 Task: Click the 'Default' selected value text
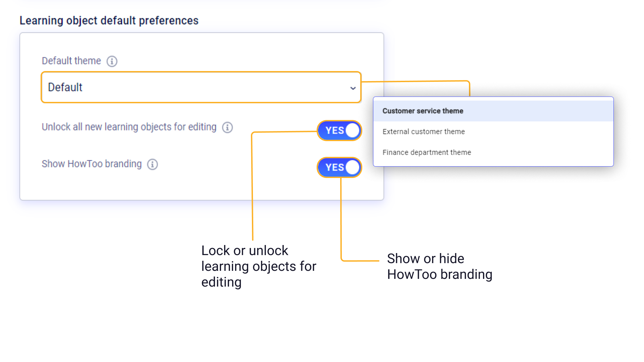65,87
